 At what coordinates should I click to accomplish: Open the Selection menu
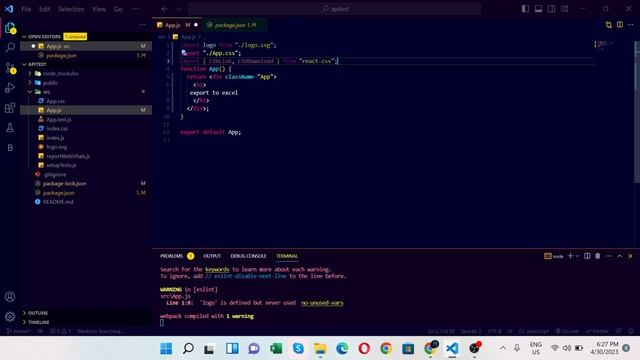71,9
